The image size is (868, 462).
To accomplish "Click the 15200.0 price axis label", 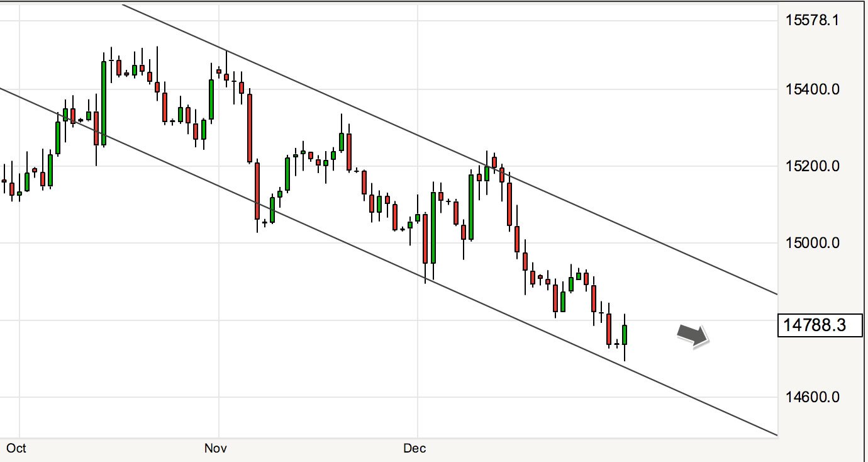I will point(812,166).
